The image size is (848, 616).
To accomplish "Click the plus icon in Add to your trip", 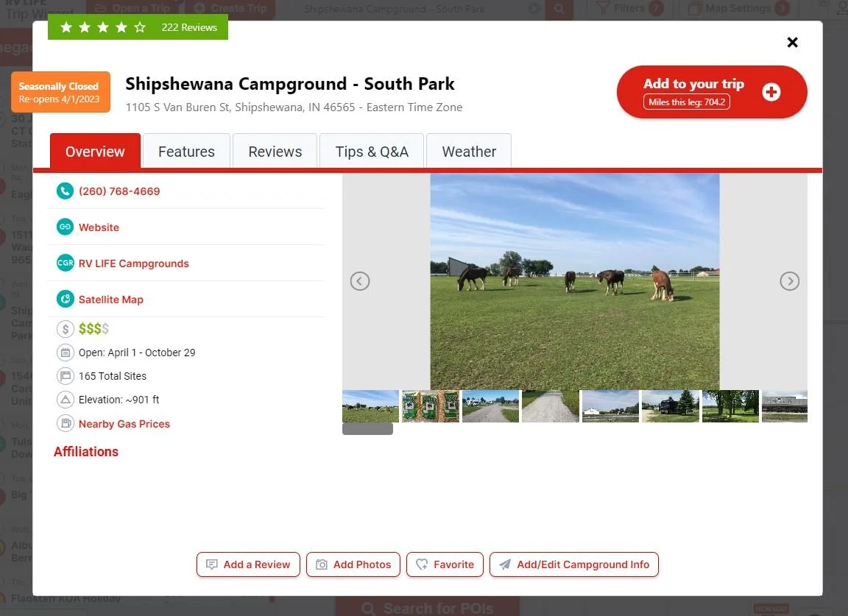I will (x=771, y=92).
